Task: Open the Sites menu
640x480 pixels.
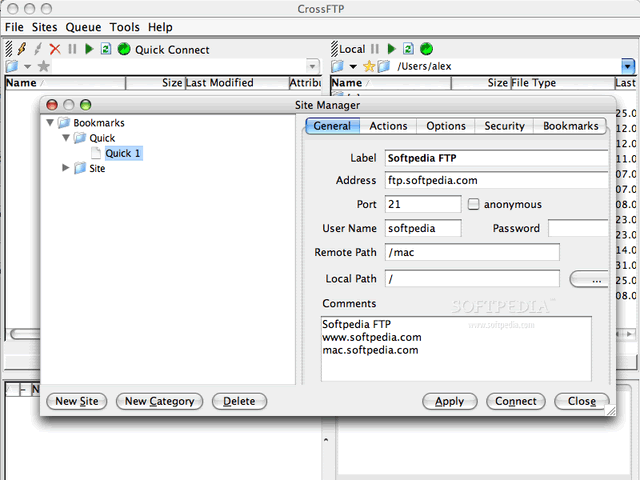Action: 44,27
